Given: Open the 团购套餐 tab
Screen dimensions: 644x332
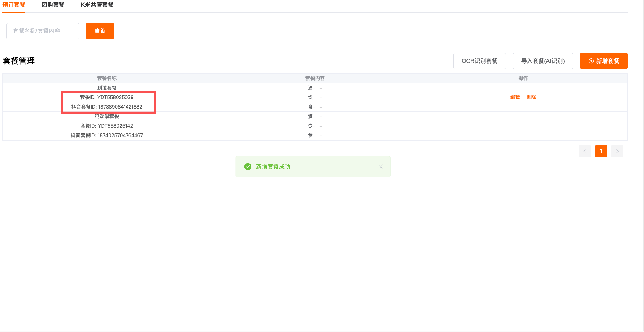Looking at the screenshot, I should [53, 5].
